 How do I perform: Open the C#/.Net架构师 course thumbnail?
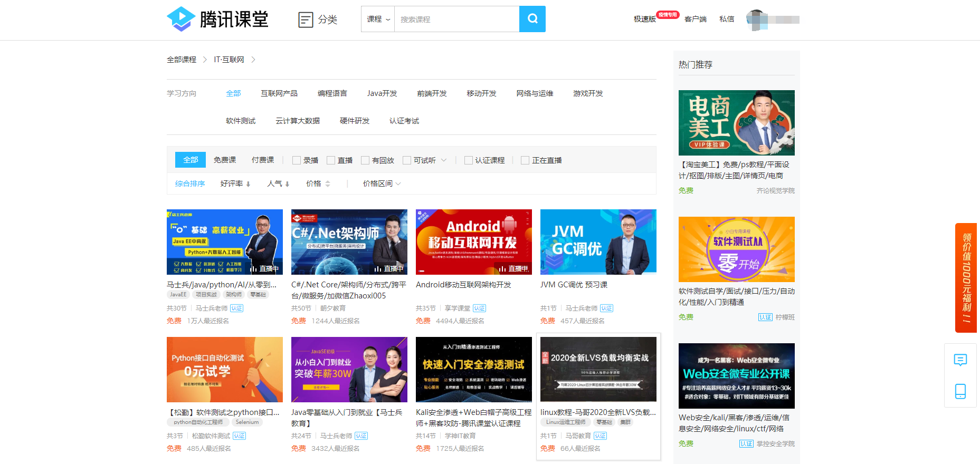(349, 242)
